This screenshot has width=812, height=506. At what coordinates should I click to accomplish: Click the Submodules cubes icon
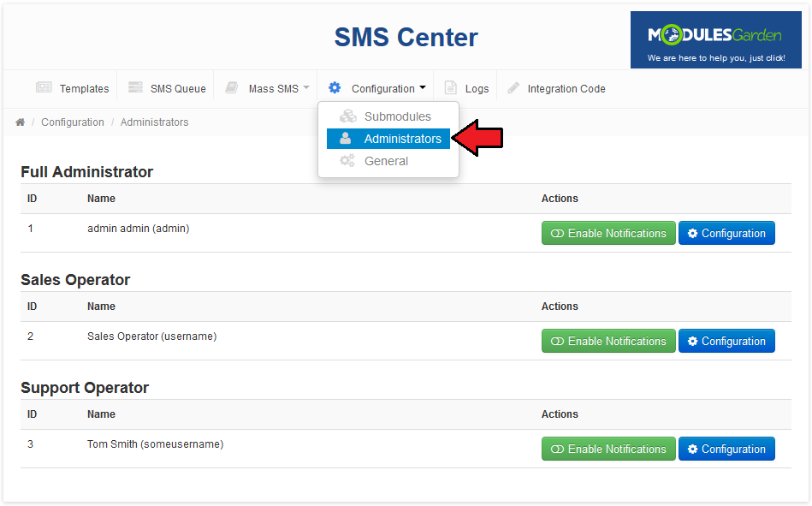(347, 116)
